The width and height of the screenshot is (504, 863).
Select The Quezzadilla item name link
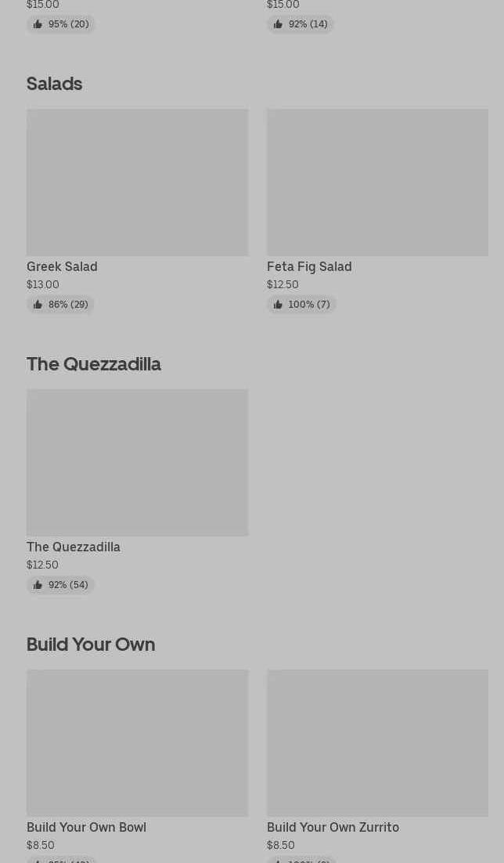(74, 547)
